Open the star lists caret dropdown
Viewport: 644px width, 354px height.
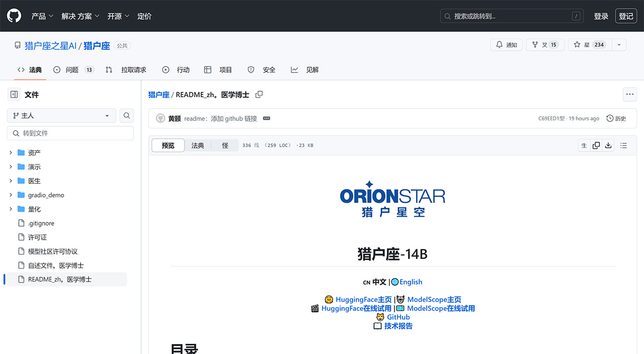click(x=619, y=45)
